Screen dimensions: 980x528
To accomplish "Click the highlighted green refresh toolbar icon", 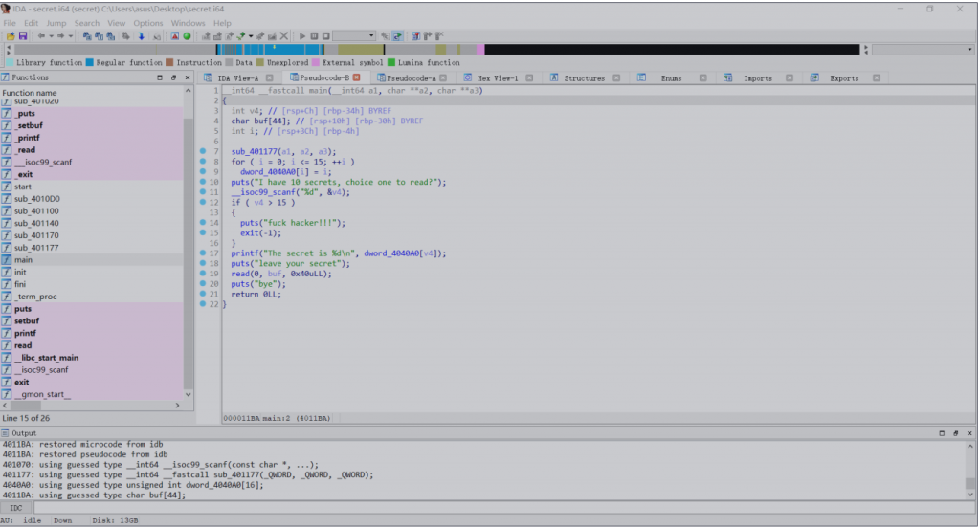I will pos(397,36).
